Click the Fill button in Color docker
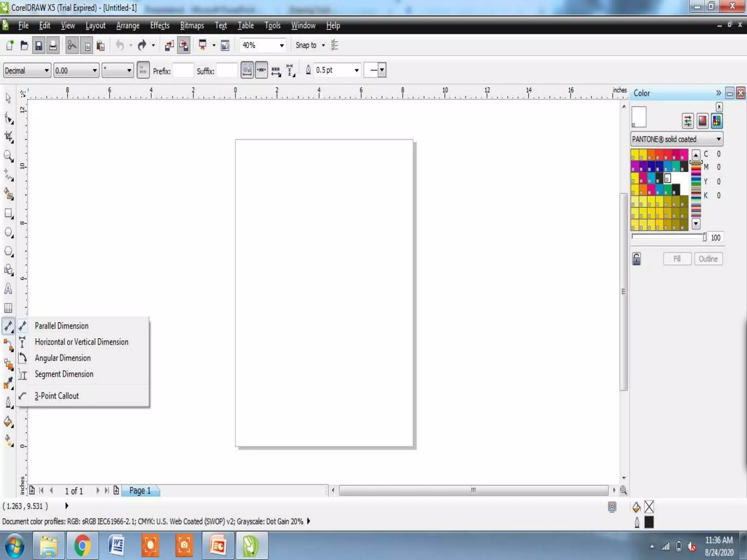The height and width of the screenshot is (560, 747). point(677,259)
